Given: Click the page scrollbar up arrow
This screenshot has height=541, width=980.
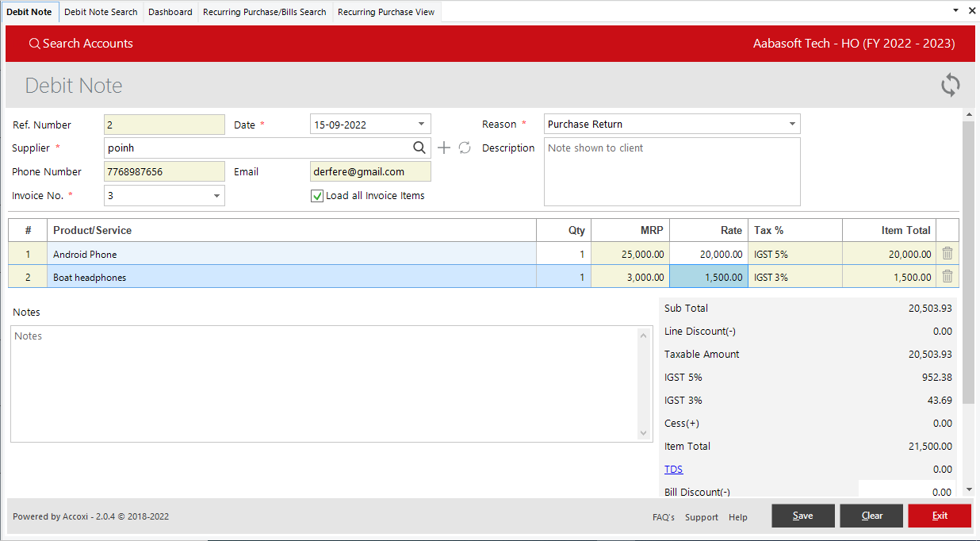Looking at the screenshot, I should [969, 116].
